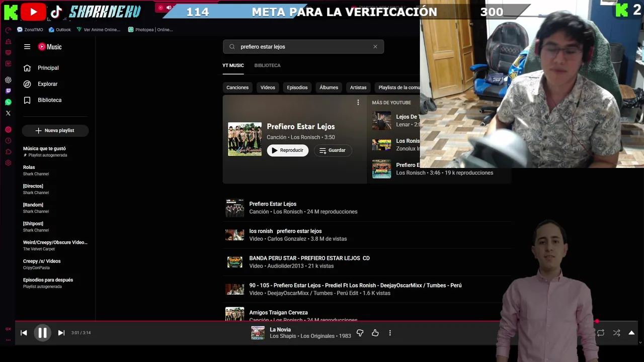Open the GX Cleaner sidebar icon
This screenshot has width=644, height=362.
[8, 41]
